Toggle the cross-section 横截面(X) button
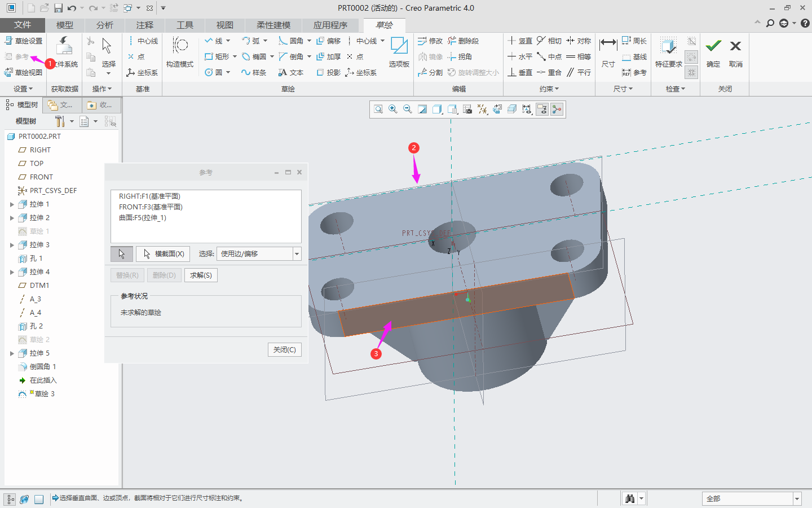This screenshot has width=812, height=508. click(x=163, y=254)
